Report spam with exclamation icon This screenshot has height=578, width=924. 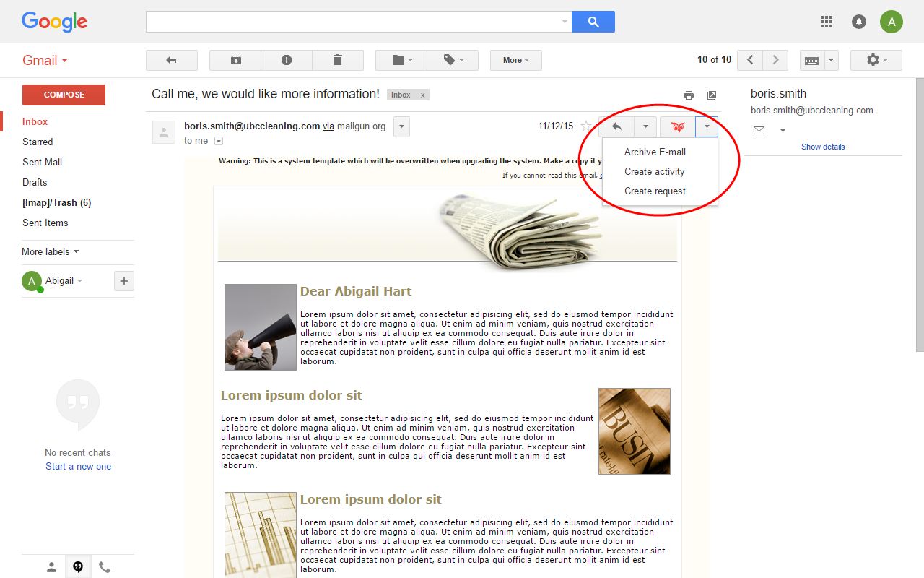click(287, 60)
